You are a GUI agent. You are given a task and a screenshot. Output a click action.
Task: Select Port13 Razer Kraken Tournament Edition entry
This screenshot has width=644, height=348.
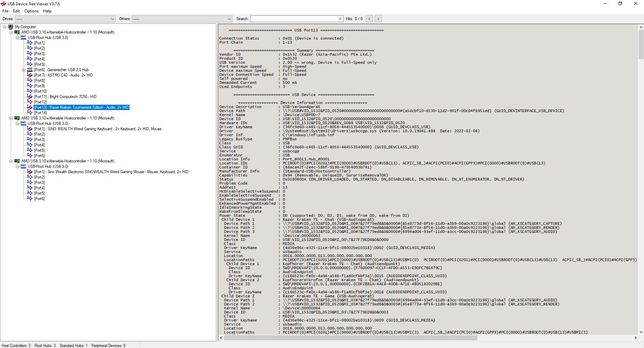[82, 107]
